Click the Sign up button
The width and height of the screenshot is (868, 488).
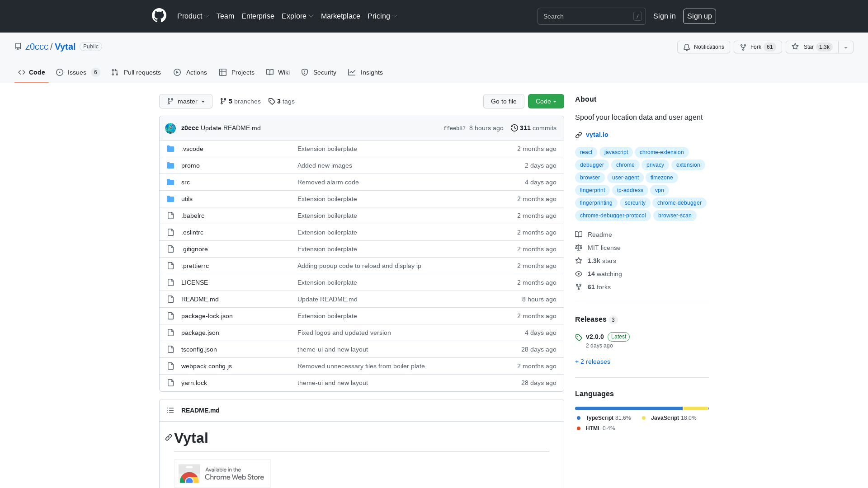[699, 16]
